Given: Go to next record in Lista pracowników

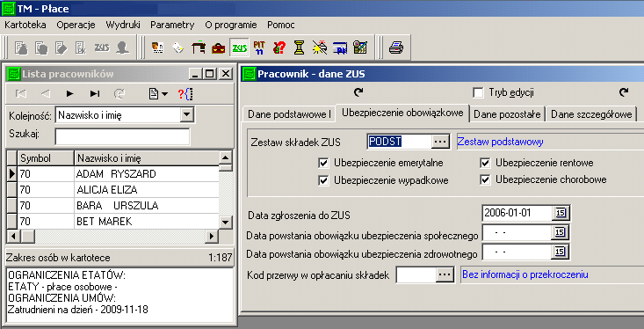Looking at the screenshot, I should (x=69, y=94).
